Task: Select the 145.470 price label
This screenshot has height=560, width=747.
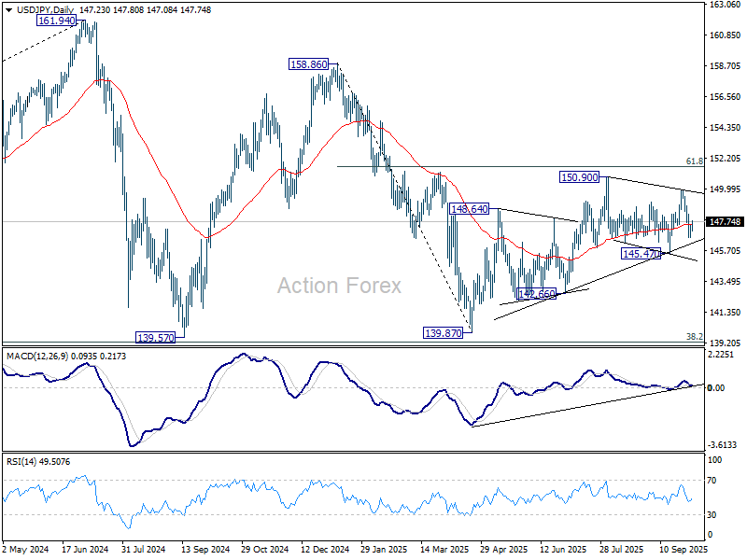Action: (641, 253)
